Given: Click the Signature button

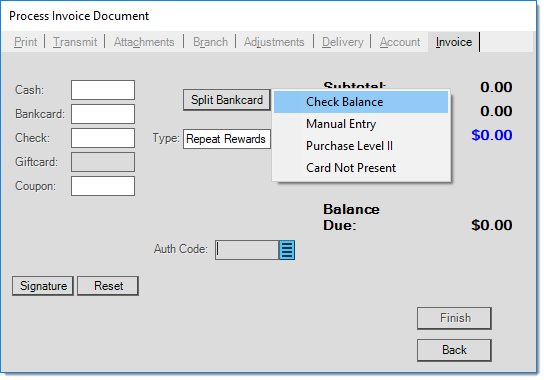Looking at the screenshot, I should point(43,286).
